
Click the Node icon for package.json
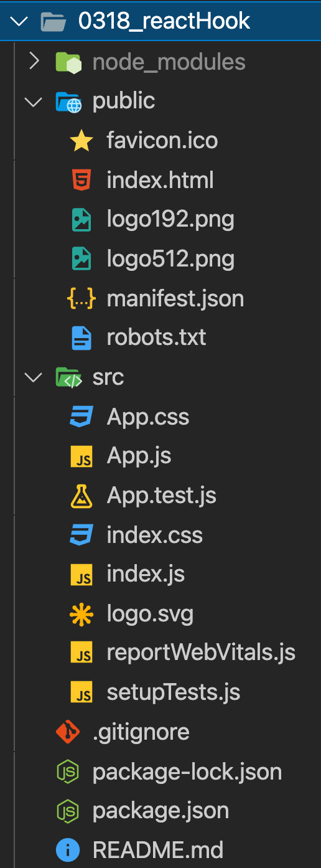tap(68, 811)
